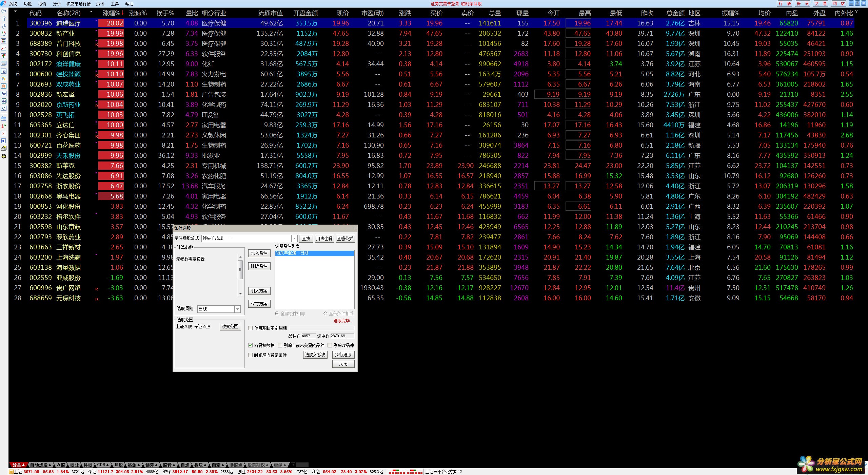Open the 扩展市场行情 menu
868x475 pixels.
pos(78,4)
